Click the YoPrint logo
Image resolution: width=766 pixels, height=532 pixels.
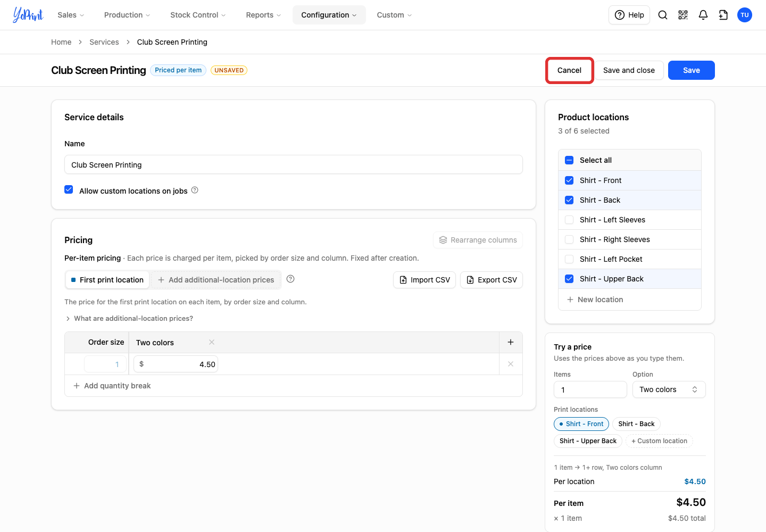pos(28,15)
